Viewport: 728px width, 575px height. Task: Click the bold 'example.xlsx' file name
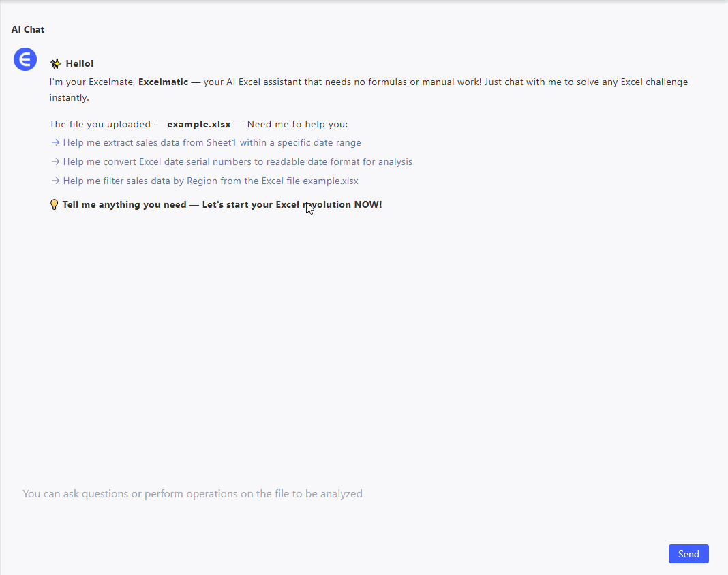click(x=198, y=125)
